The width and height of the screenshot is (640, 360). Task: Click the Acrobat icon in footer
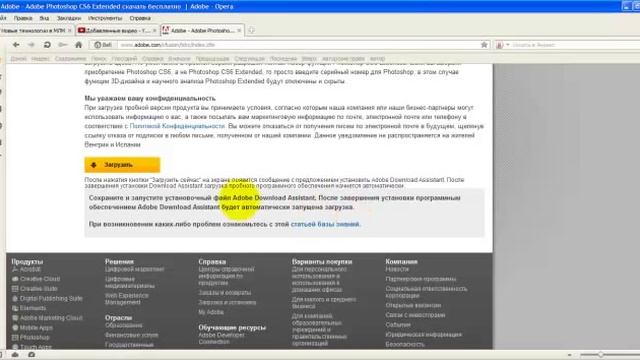tap(15, 269)
